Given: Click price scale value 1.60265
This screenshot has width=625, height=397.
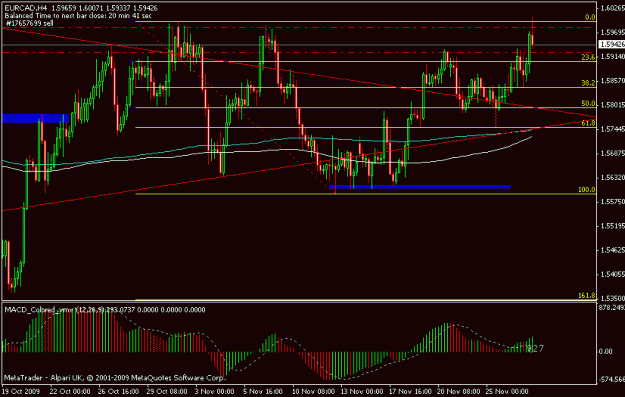Looking at the screenshot, I should click(613, 8).
